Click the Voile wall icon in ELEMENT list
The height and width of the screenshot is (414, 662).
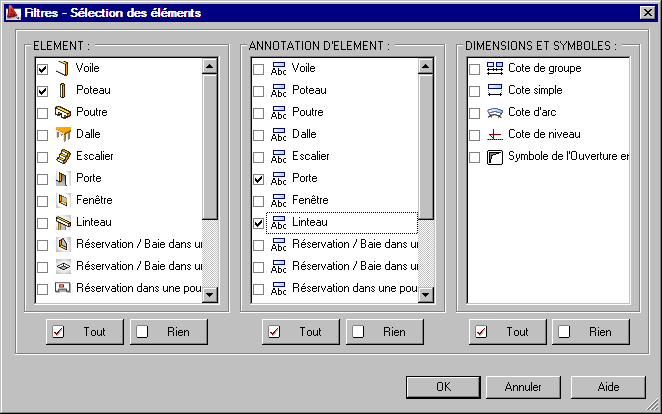coord(62,69)
